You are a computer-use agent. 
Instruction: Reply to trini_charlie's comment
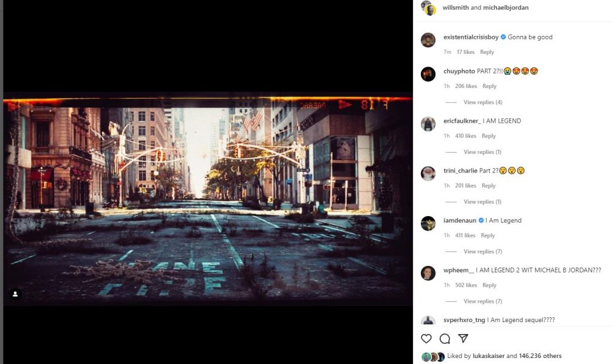tap(488, 186)
